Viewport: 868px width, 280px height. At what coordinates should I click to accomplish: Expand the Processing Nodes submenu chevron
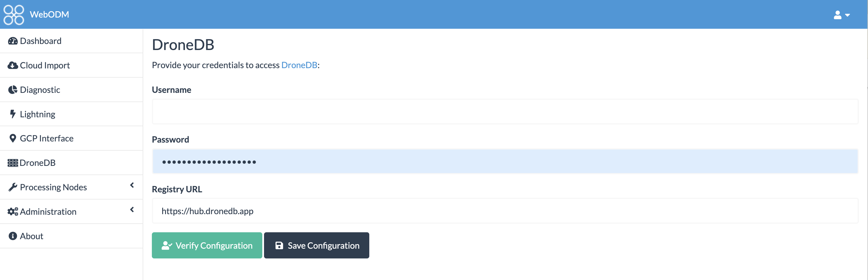coord(132,185)
